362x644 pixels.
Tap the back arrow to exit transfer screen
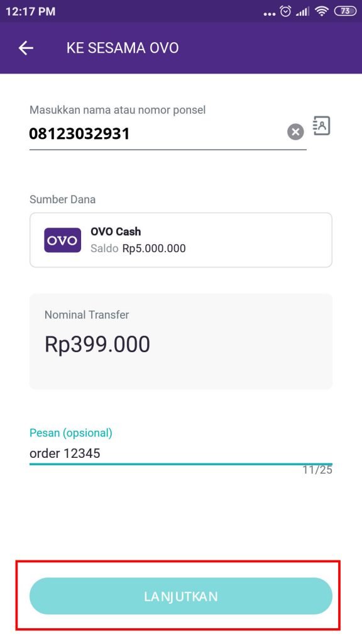pyautogui.click(x=26, y=48)
